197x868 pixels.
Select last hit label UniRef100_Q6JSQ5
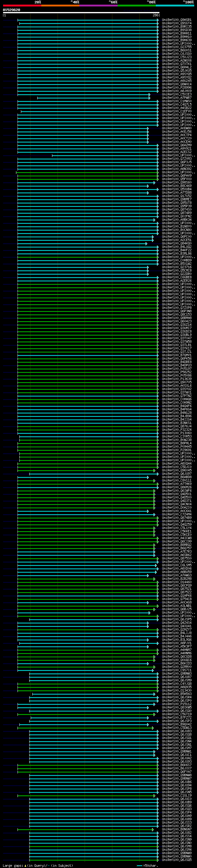click(x=177, y=860)
